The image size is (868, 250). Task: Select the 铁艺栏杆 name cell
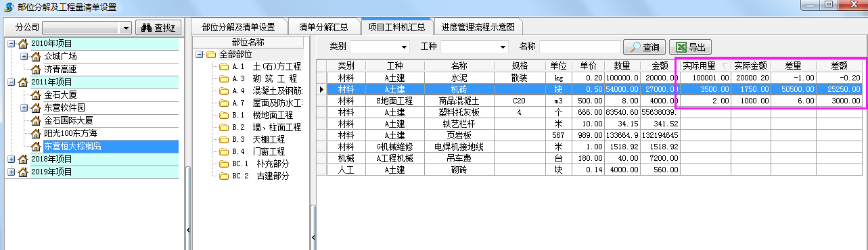click(459, 124)
